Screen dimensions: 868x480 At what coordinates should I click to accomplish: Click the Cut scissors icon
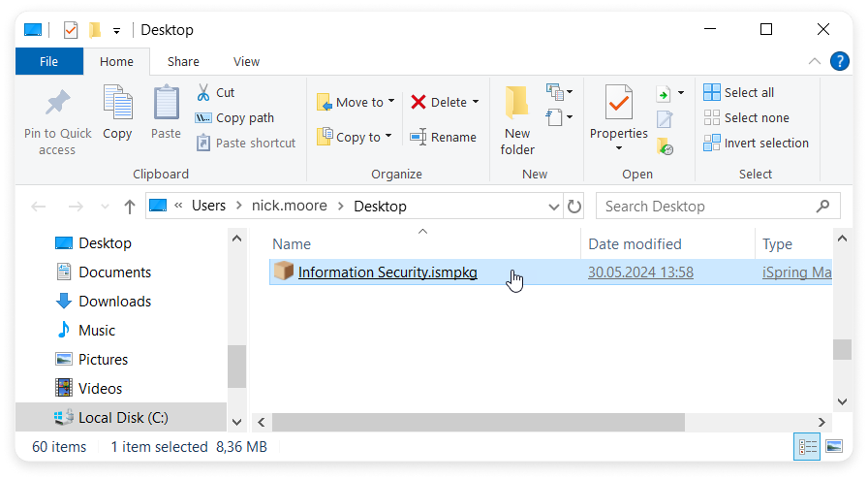click(203, 92)
